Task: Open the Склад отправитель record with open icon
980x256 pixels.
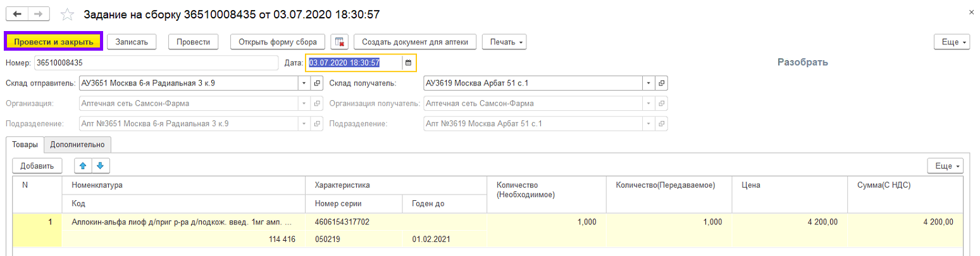Action: pos(317,83)
